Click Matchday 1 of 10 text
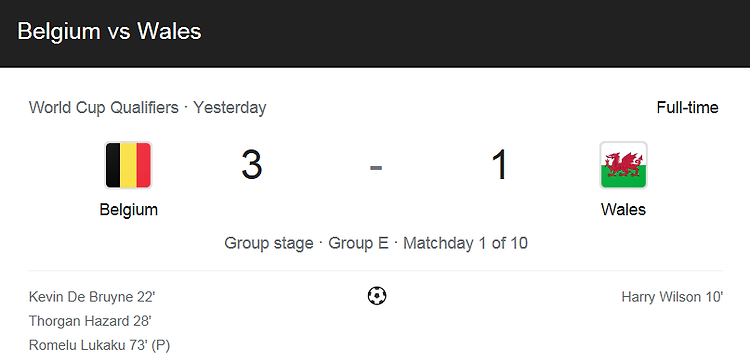Image resolution: width=750 pixels, height=361 pixels. click(465, 243)
